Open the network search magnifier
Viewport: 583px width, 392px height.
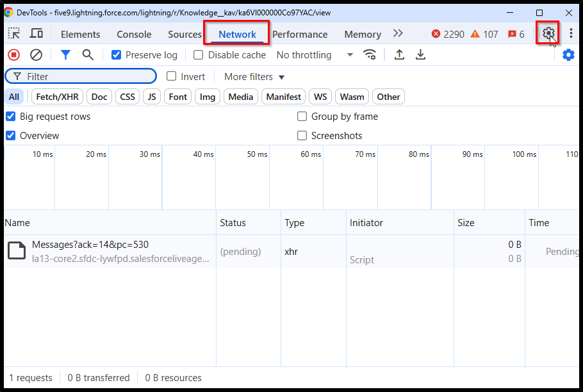pos(88,55)
